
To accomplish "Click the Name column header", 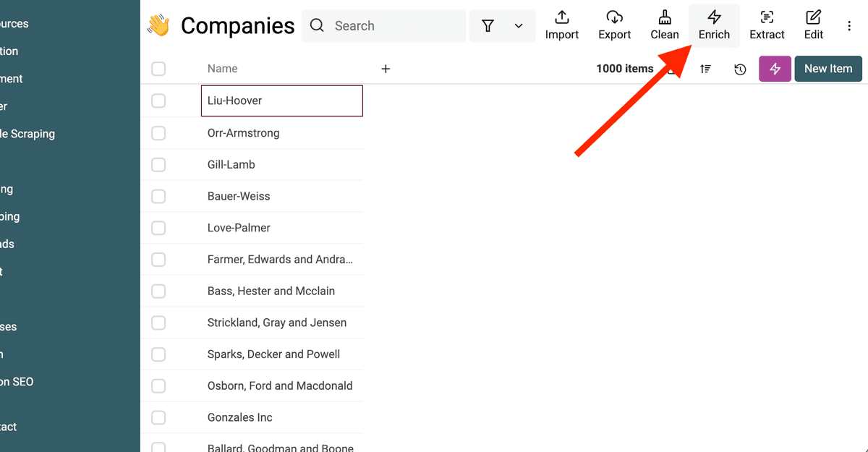I will click(223, 69).
